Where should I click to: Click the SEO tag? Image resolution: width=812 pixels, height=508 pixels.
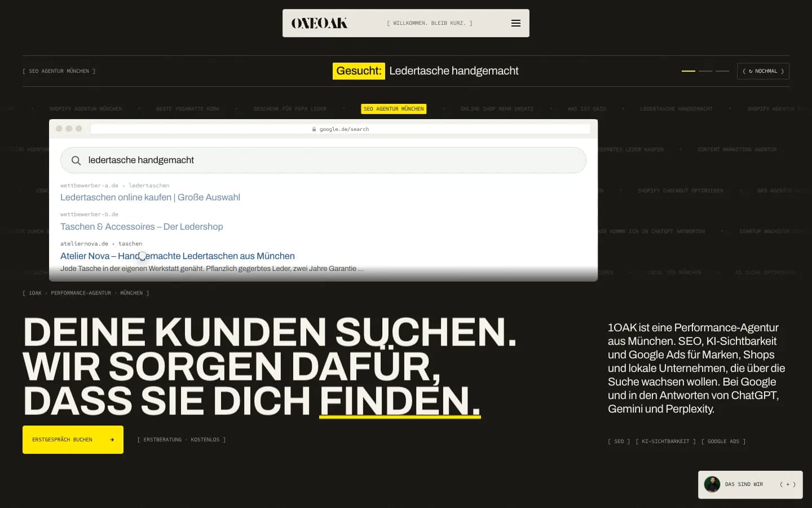[619, 441]
